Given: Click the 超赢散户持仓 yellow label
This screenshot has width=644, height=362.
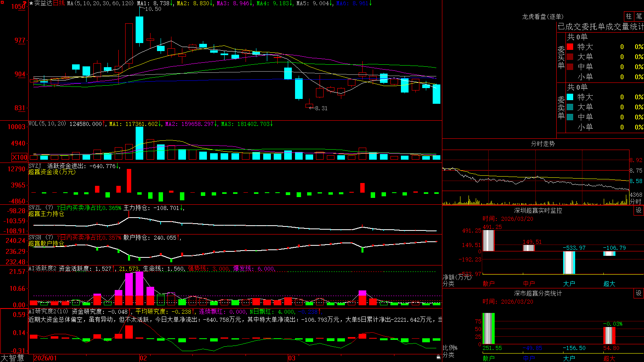Looking at the screenshot, I should 46,243.
